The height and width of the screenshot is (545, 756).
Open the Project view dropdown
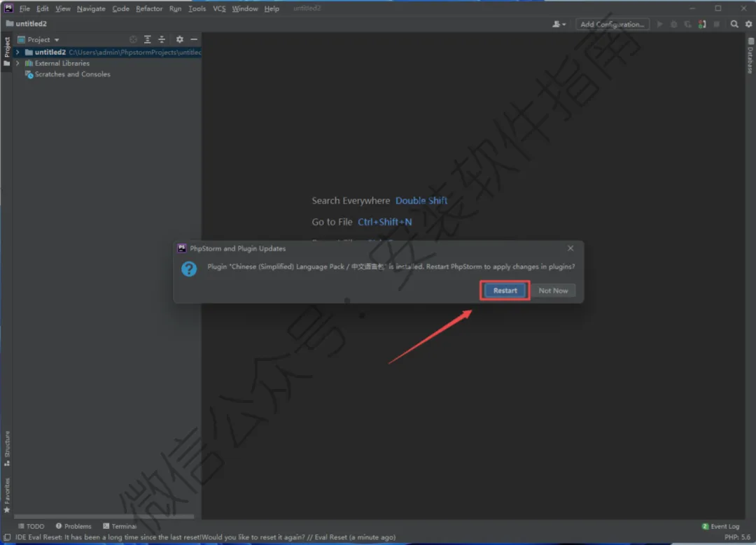[38, 39]
